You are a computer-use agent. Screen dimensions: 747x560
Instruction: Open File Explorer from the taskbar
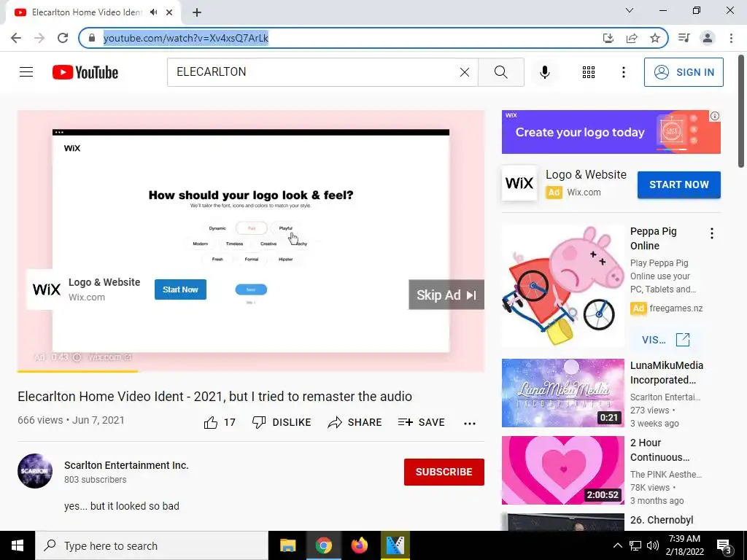(287, 545)
